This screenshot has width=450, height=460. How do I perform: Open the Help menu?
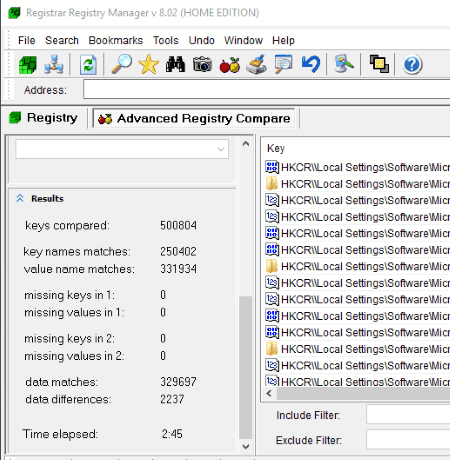coord(283,40)
